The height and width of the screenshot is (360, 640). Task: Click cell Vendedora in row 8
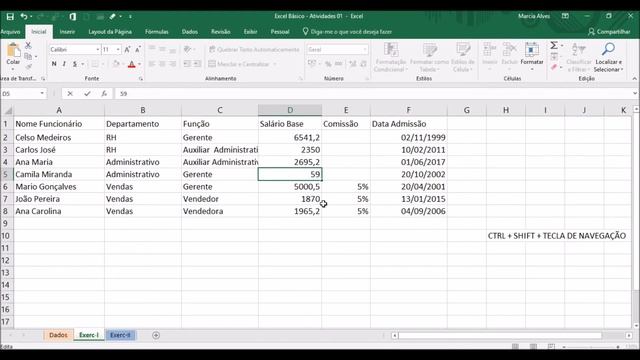(x=220, y=211)
